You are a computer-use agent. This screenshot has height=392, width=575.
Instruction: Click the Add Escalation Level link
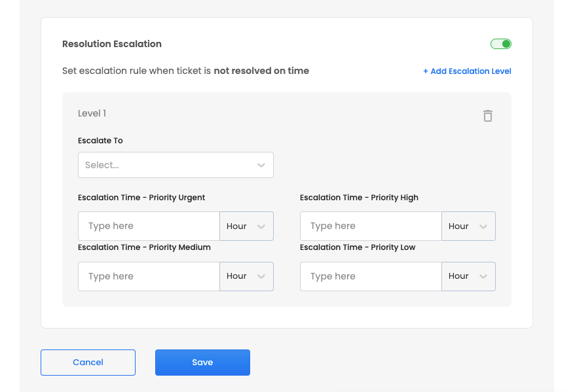[x=467, y=71]
